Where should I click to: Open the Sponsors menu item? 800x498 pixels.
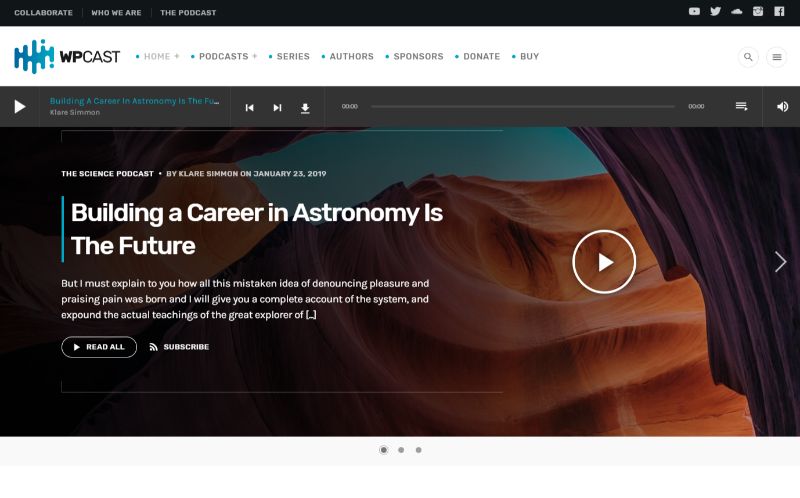pos(418,57)
